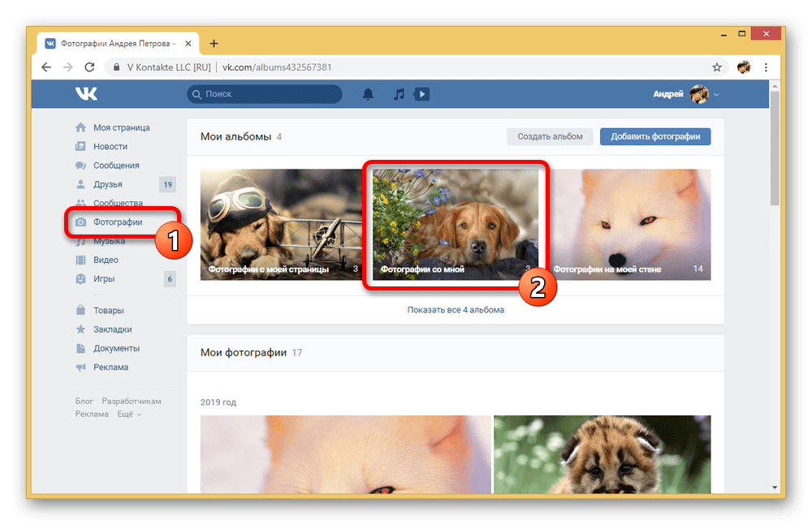Open Друзья list

108,184
